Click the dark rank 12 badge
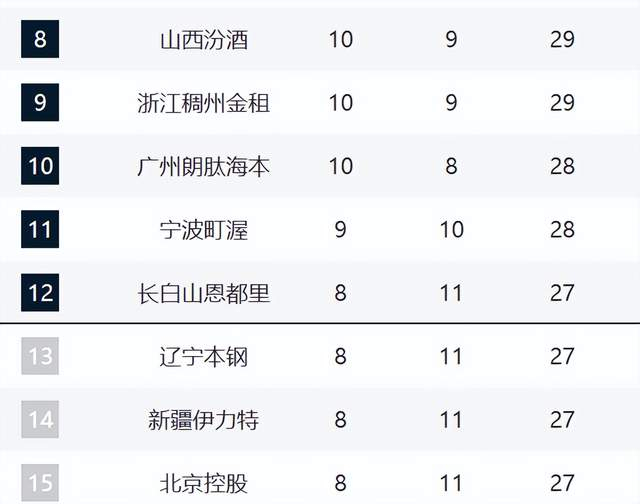Screen dimensions: 640x504 40,293
